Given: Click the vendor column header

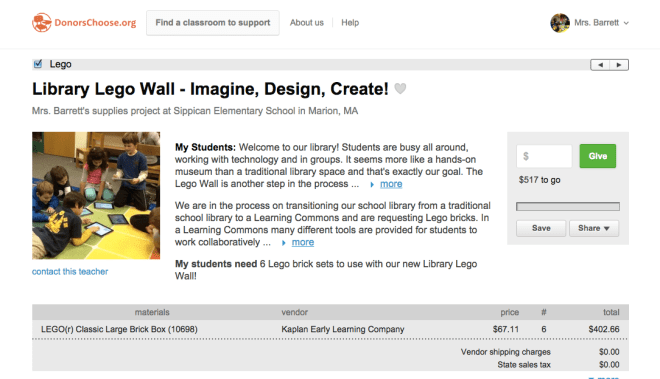Looking at the screenshot, I should [x=295, y=312].
